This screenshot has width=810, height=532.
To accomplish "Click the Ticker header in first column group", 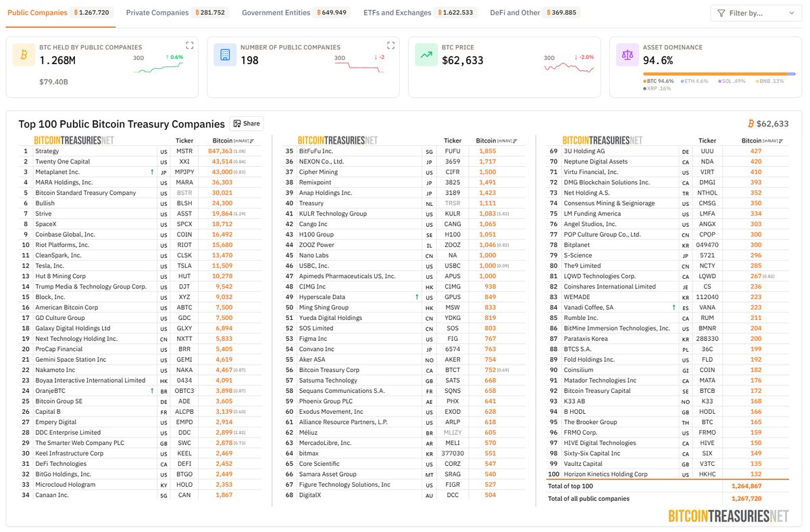I will pos(184,140).
